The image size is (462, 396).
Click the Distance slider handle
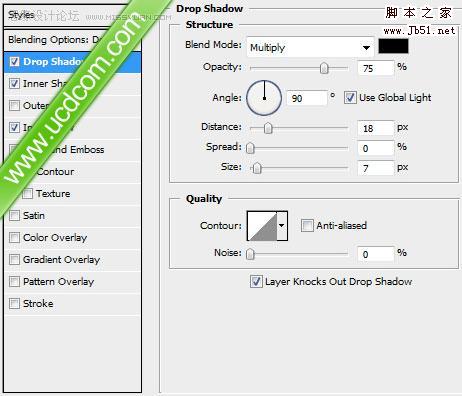click(268, 128)
